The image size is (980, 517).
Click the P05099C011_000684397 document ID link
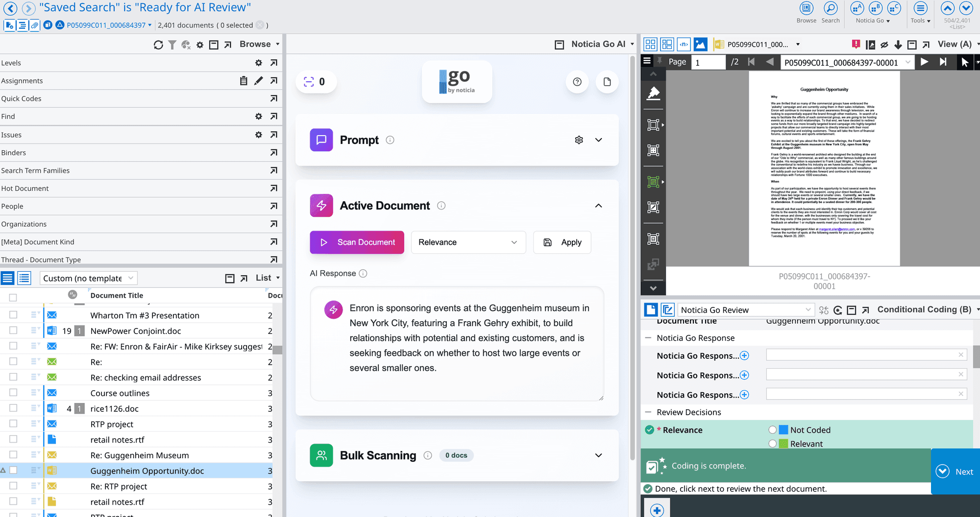[x=106, y=25]
